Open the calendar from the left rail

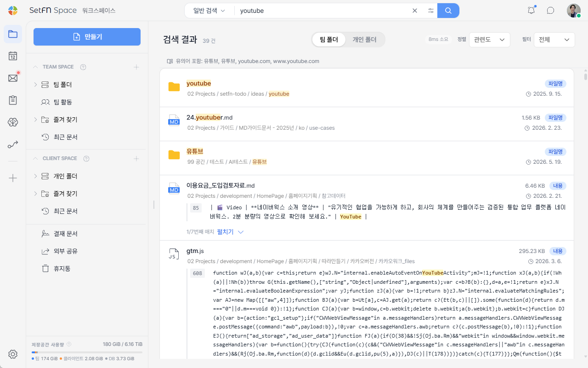[x=13, y=56]
